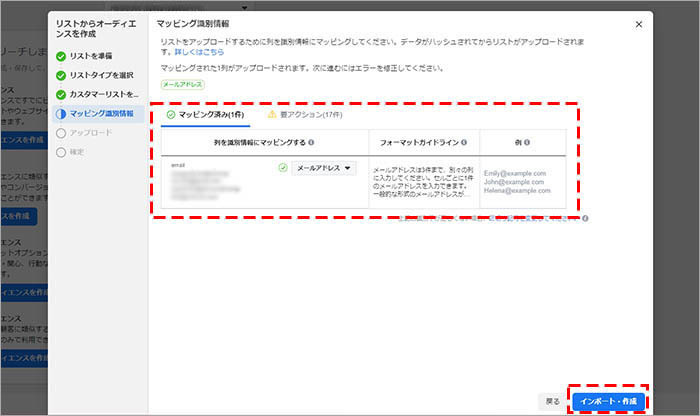Click green check status next to email column
The height and width of the screenshot is (416, 700).
coord(283,168)
